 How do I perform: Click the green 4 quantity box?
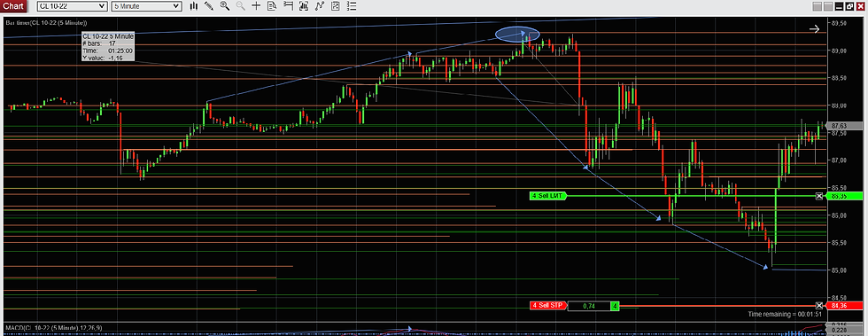[615, 306]
